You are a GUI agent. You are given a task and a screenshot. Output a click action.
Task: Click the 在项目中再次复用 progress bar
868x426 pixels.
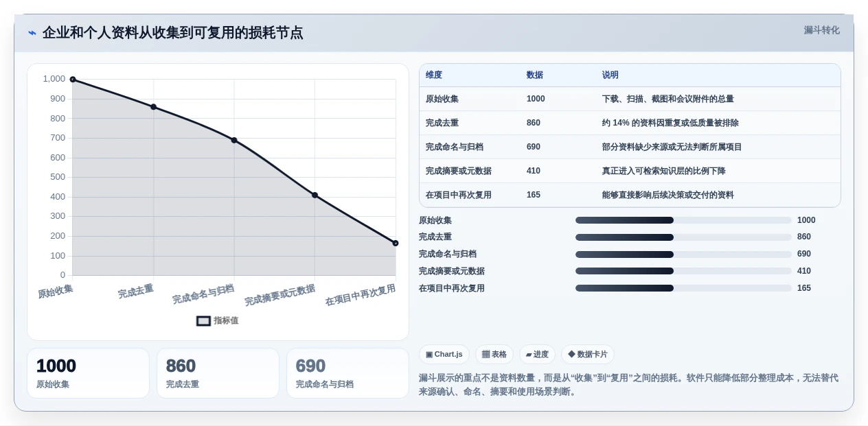click(683, 288)
